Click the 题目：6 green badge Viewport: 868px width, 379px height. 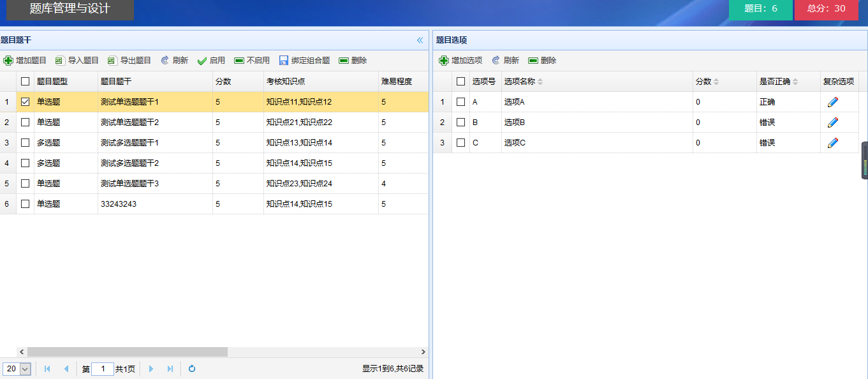[761, 9]
